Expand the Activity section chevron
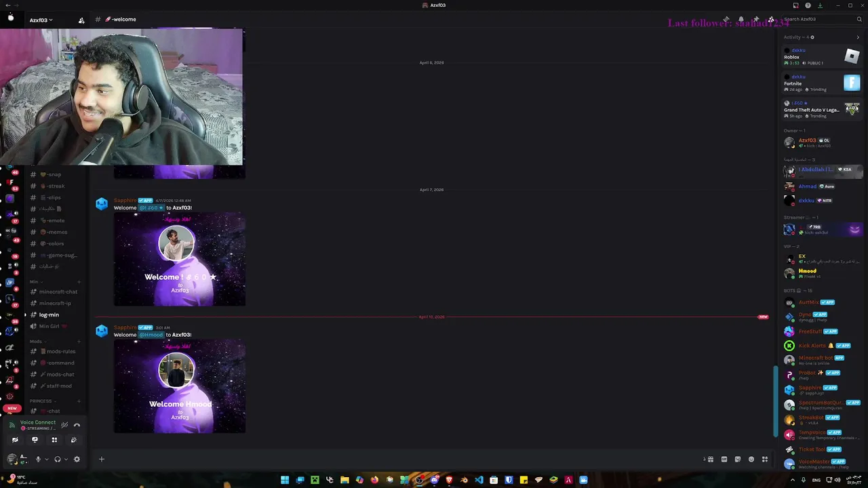The width and height of the screenshot is (868, 488). 858,37
